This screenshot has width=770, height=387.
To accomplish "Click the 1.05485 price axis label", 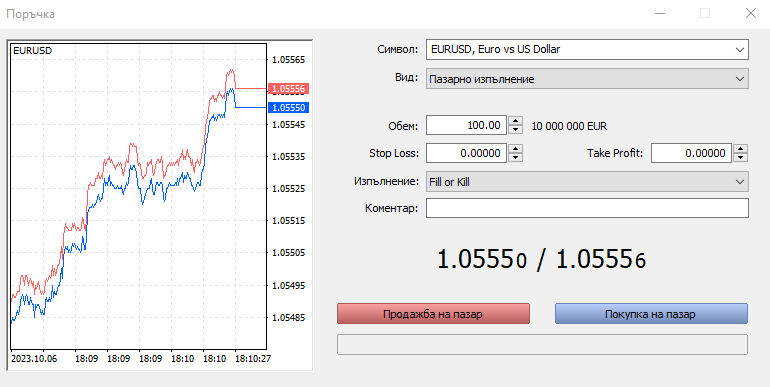I will pos(288,318).
